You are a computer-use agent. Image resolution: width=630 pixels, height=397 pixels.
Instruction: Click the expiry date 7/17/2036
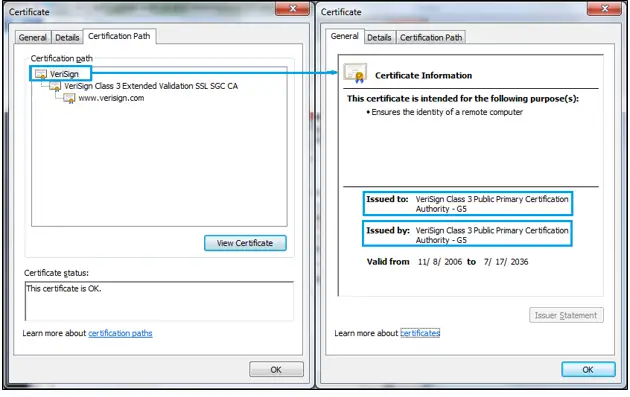pos(506,262)
